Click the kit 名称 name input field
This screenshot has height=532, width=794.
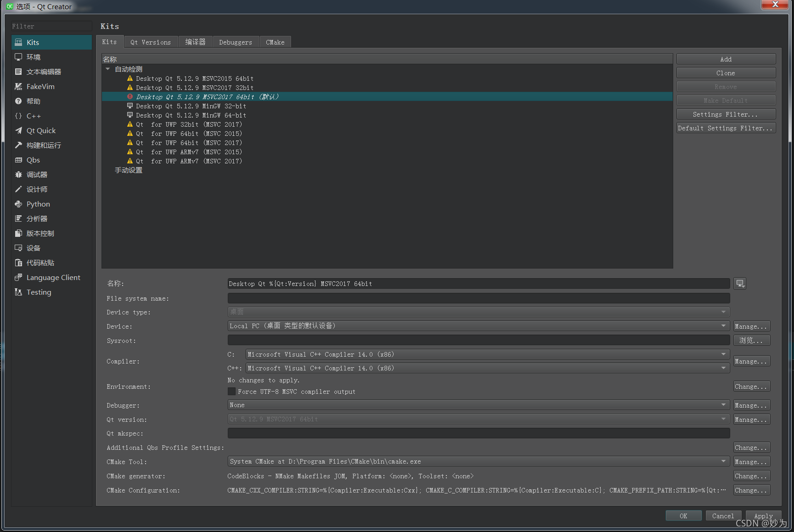(479, 284)
